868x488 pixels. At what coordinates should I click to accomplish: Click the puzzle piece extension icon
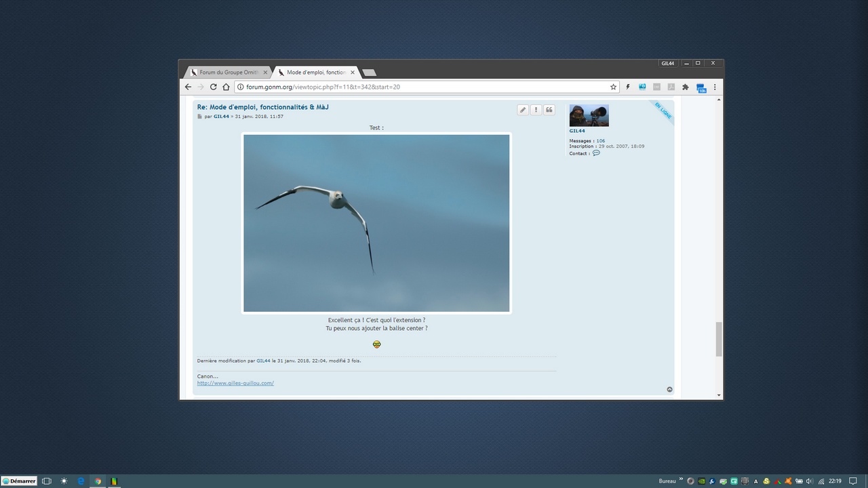point(686,87)
